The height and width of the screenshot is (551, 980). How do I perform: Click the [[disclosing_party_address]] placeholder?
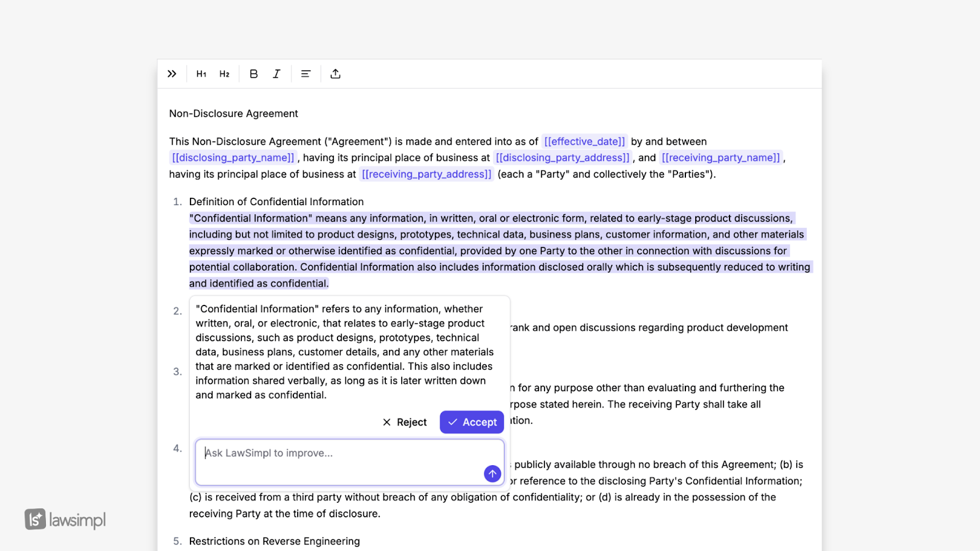[562, 157]
